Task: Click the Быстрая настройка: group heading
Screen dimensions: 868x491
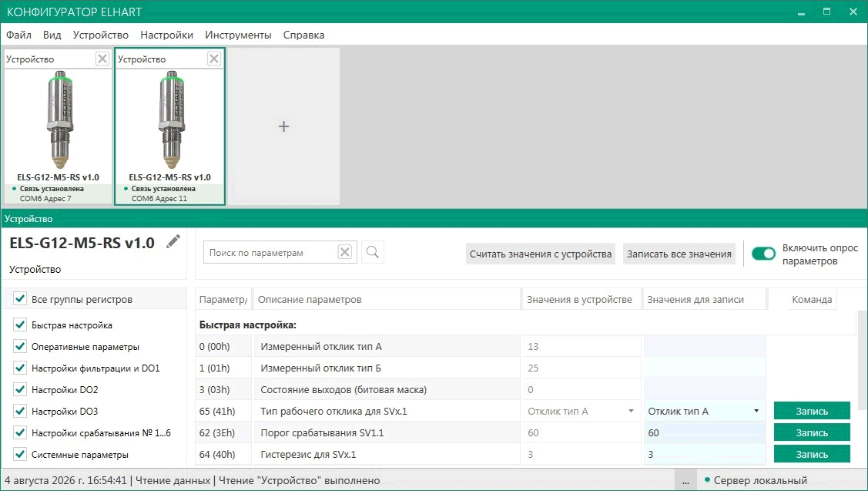Action: [x=248, y=325]
